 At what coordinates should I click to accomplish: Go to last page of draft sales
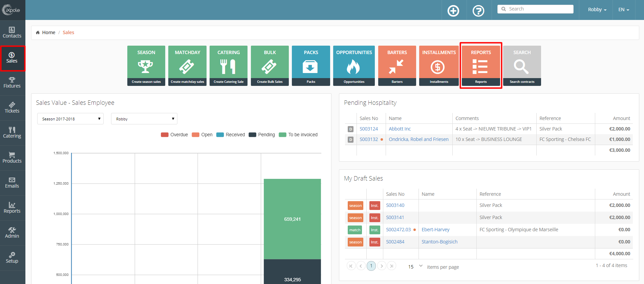click(391, 266)
